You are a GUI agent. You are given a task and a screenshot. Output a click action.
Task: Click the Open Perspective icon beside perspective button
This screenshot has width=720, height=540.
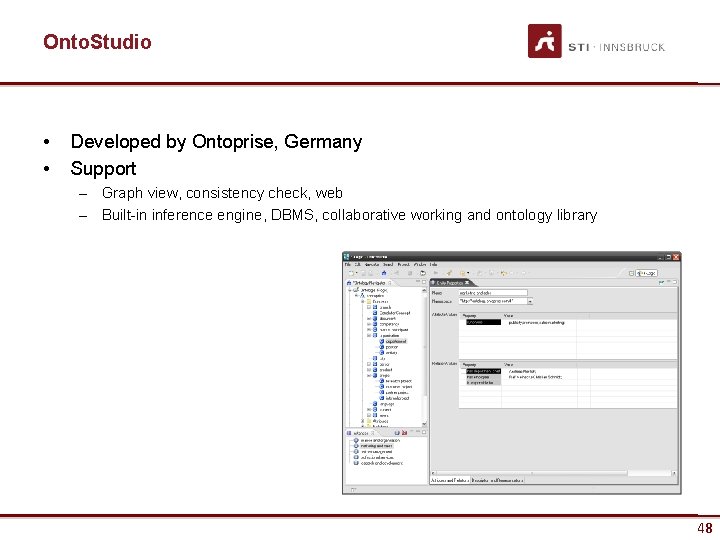click(x=631, y=273)
